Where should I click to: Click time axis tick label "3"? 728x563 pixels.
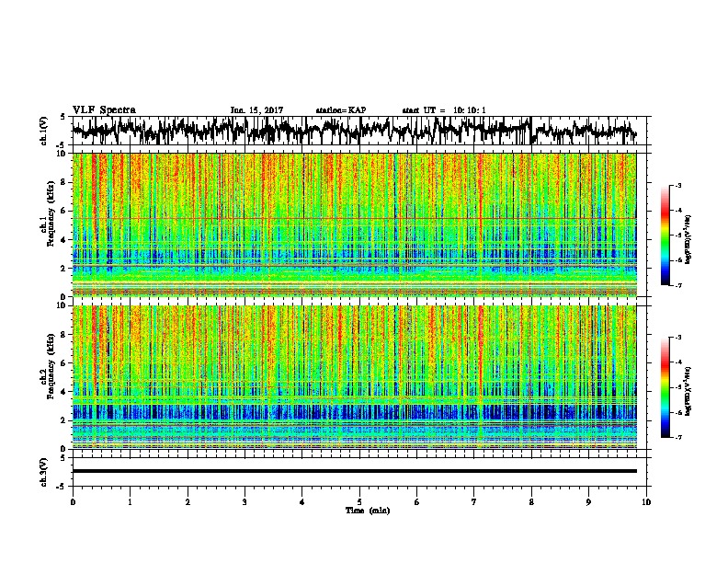point(245,502)
